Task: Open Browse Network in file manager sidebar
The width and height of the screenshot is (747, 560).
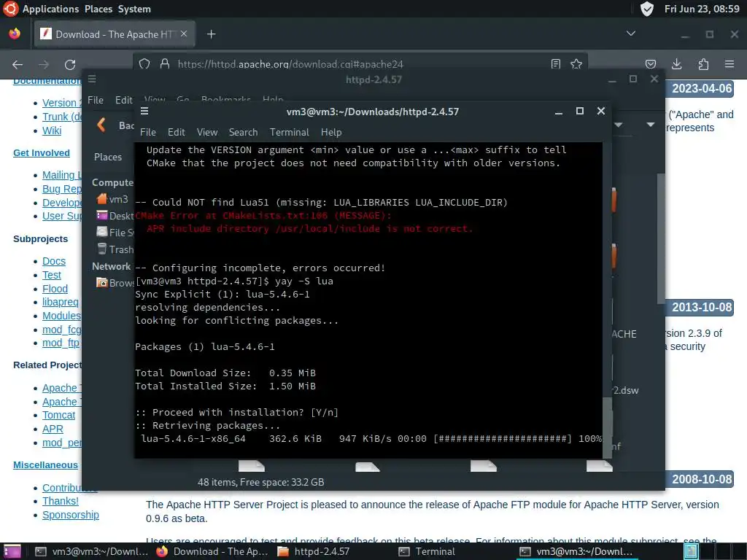Action: click(x=115, y=283)
